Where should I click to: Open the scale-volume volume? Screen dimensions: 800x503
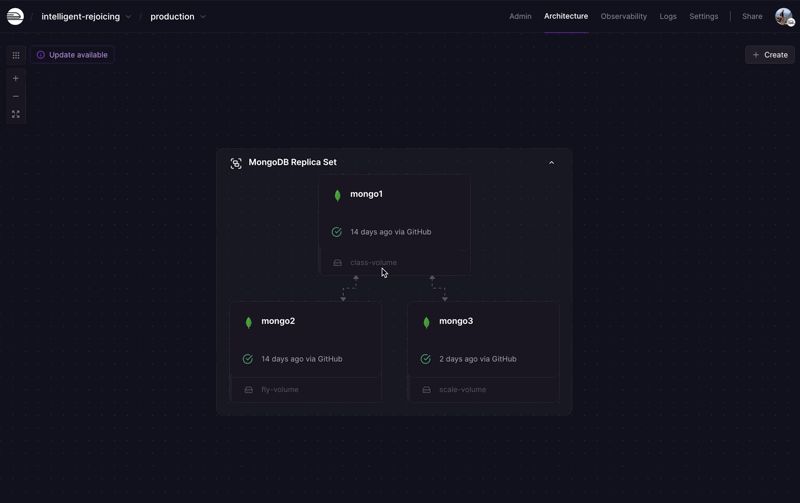(483, 389)
